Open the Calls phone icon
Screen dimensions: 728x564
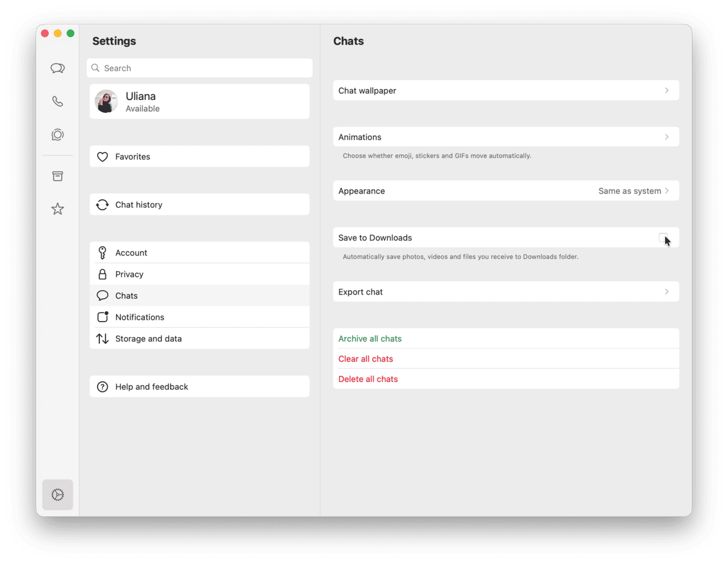57,101
